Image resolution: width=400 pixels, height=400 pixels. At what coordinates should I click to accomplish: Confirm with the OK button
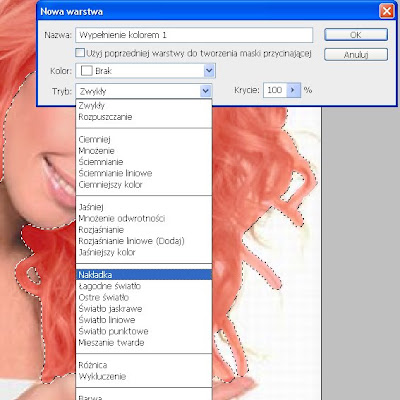[356, 35]
